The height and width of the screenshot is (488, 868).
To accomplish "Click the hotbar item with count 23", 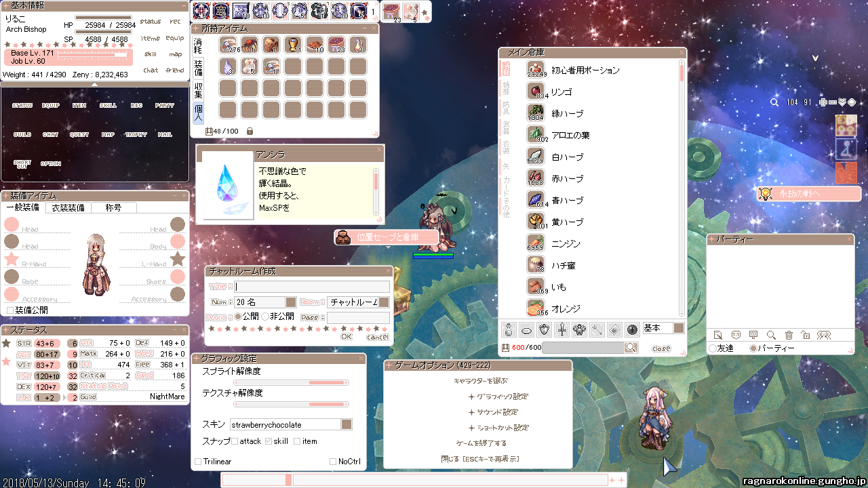I will pos(391,12).
